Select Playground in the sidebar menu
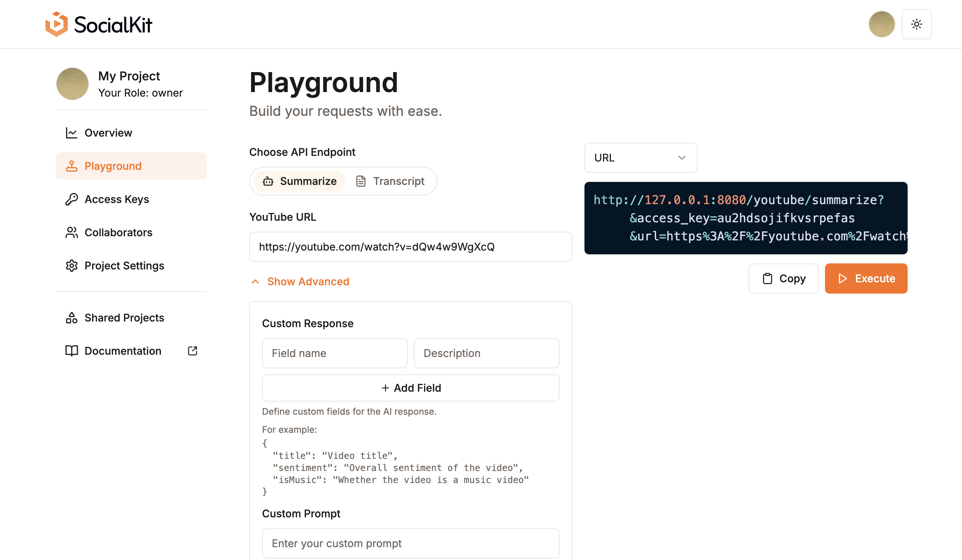This screenshot has height=560, width=962. (x=113, y=166)
